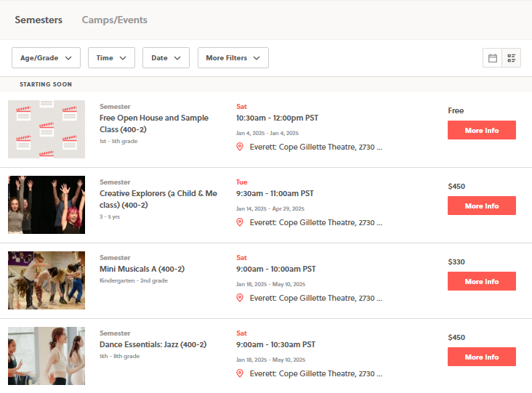Click More Info for Creative Explorers class
The height and width of the screenshot is (393, 532).
482,206
